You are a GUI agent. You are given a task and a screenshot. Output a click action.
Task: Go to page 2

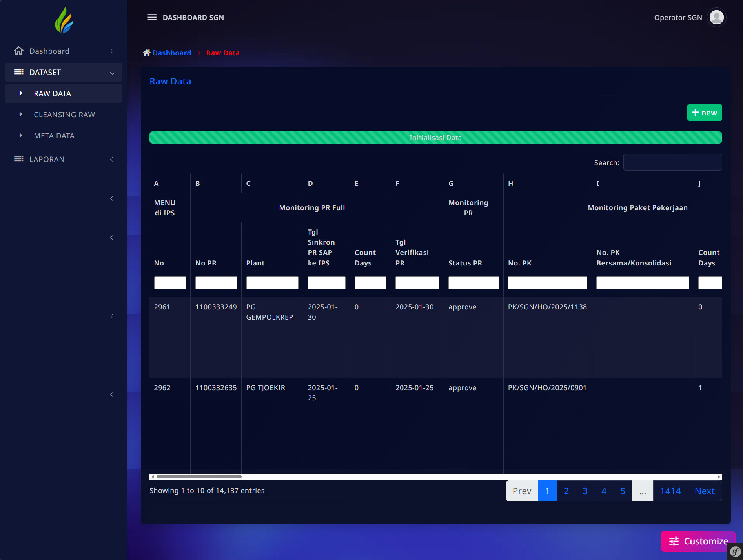pos(566,491)
